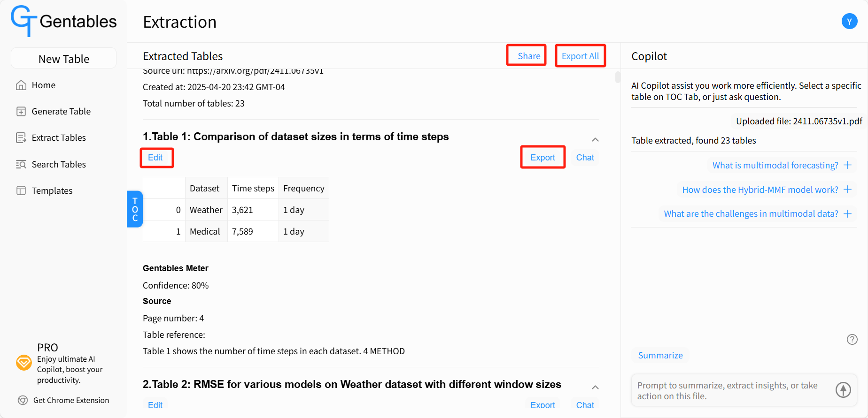Open Extract Tables from sidebar

[51, 137]
